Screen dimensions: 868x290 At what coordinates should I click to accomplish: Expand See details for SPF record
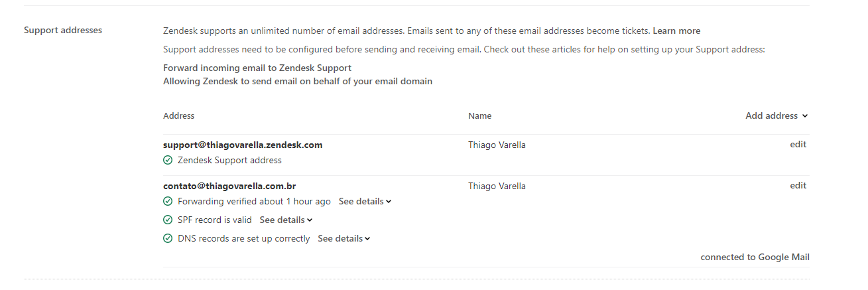pos(285,220)
